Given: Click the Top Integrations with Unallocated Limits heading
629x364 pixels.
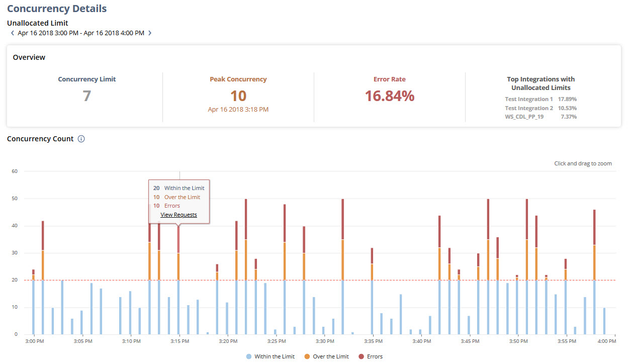Looking at the screenshot, I should tap(541, 83).
